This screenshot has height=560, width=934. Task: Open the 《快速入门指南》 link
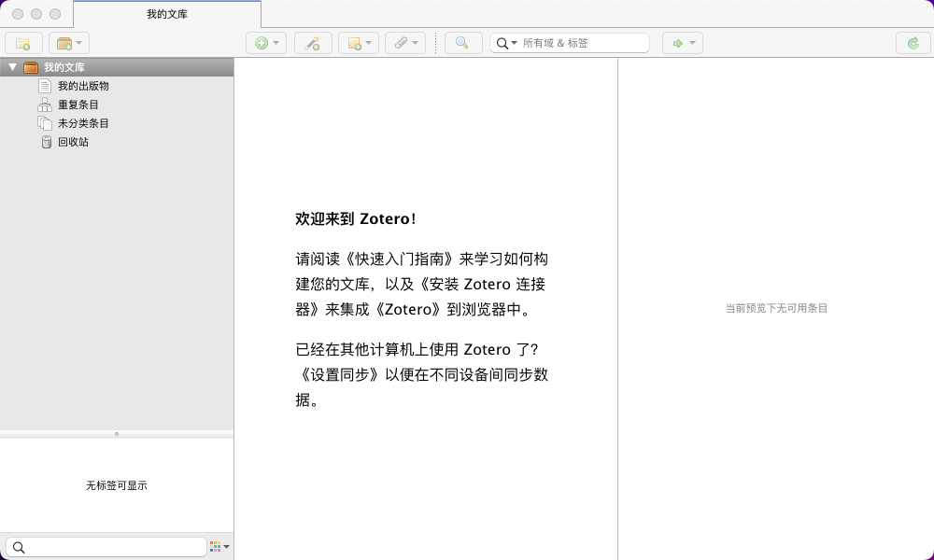coord(400,259)
